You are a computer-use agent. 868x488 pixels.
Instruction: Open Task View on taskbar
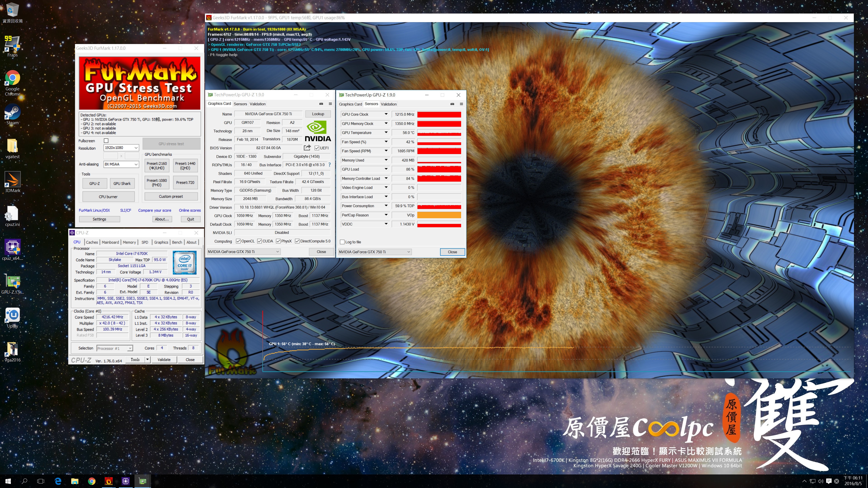(x=41, y=481)
